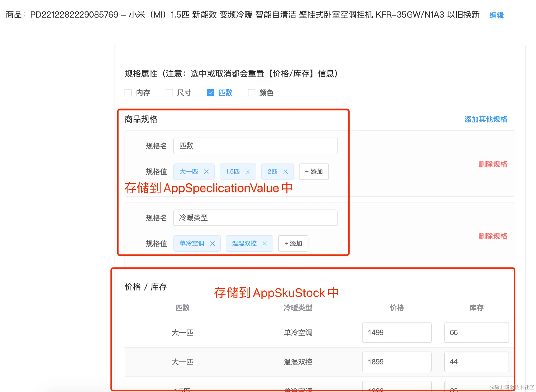Focus the 规格名 field containing 匹数
536x392 pixels.
255,146
